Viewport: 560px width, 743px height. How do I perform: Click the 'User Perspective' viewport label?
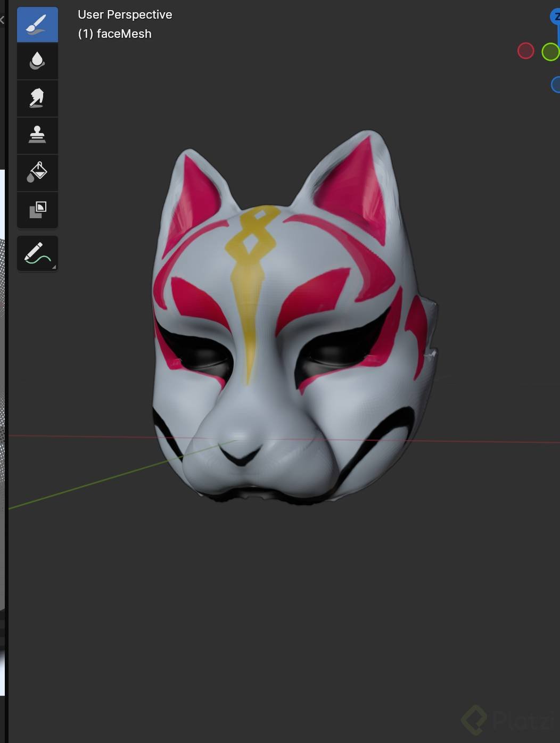[x=125, y=15]
